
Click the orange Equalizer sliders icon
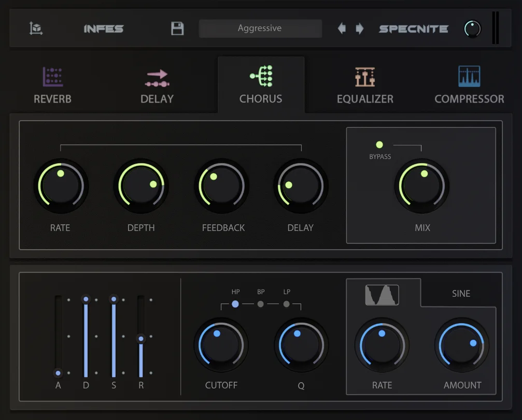365,77
